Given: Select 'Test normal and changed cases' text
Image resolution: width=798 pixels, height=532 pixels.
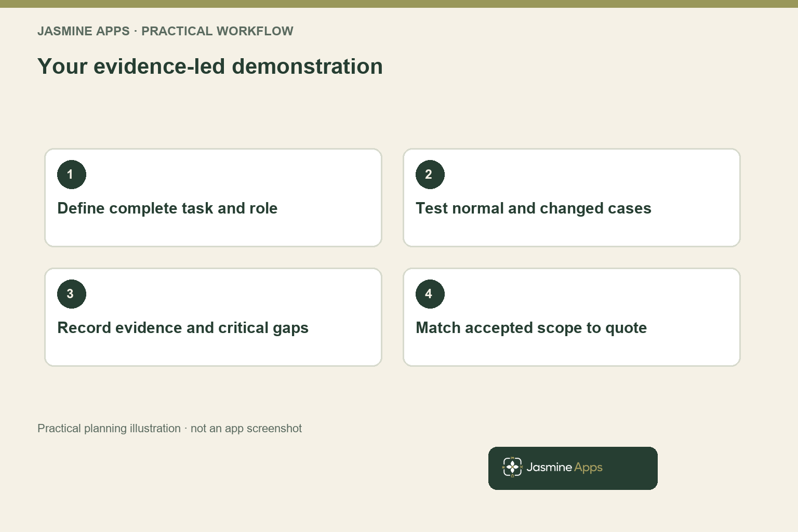Looking at the screenshot, I should [x=534, y=208].
